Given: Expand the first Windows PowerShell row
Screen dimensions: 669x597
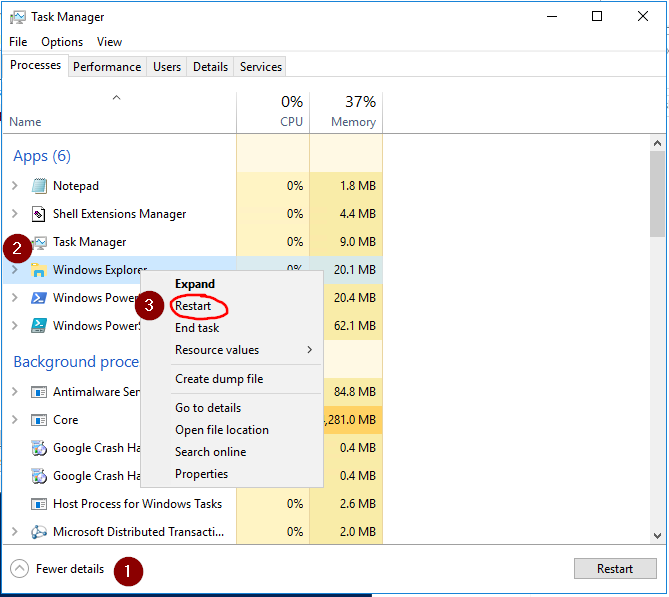Looking at the screenshot, I should click(15, 297).
